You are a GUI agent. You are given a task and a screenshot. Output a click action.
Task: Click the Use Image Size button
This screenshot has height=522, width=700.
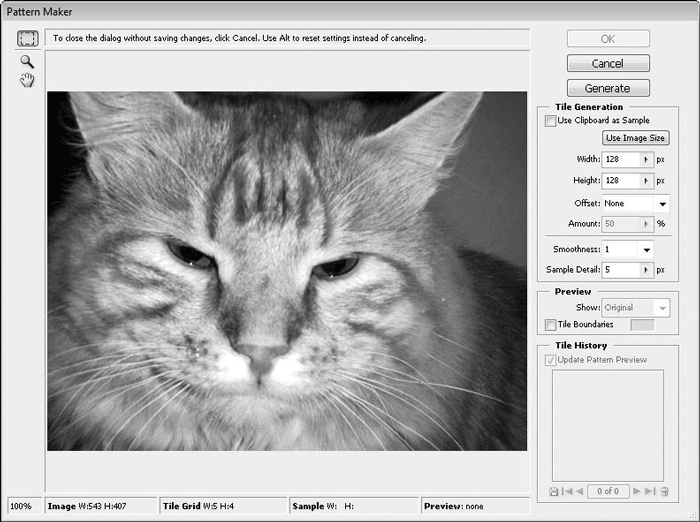[x=635, y=138]
